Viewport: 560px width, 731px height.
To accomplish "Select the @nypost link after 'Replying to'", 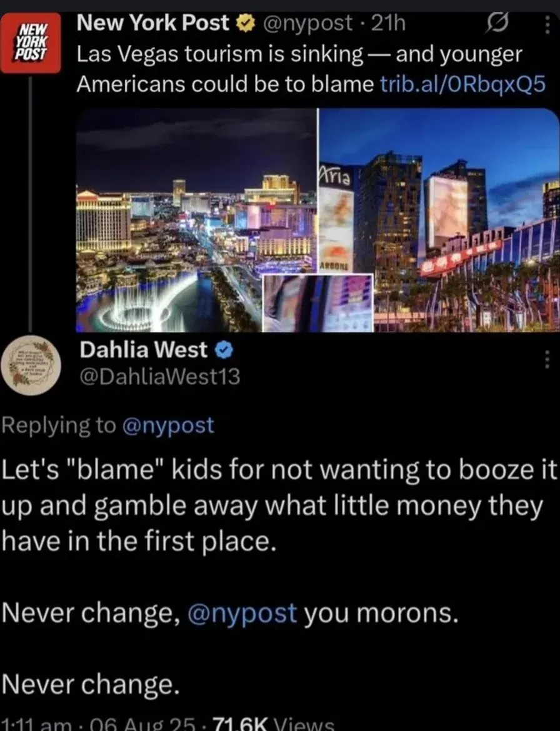I will click(168, 425).
